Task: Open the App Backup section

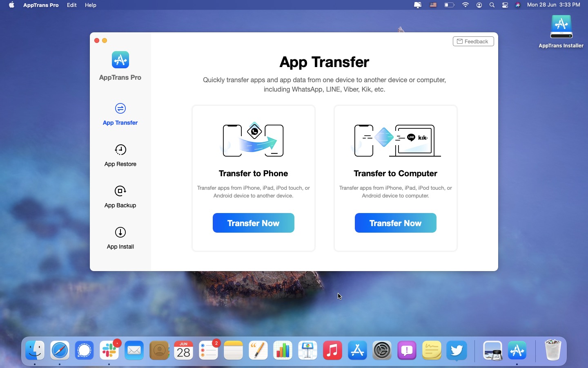Action: coord(120,197)
